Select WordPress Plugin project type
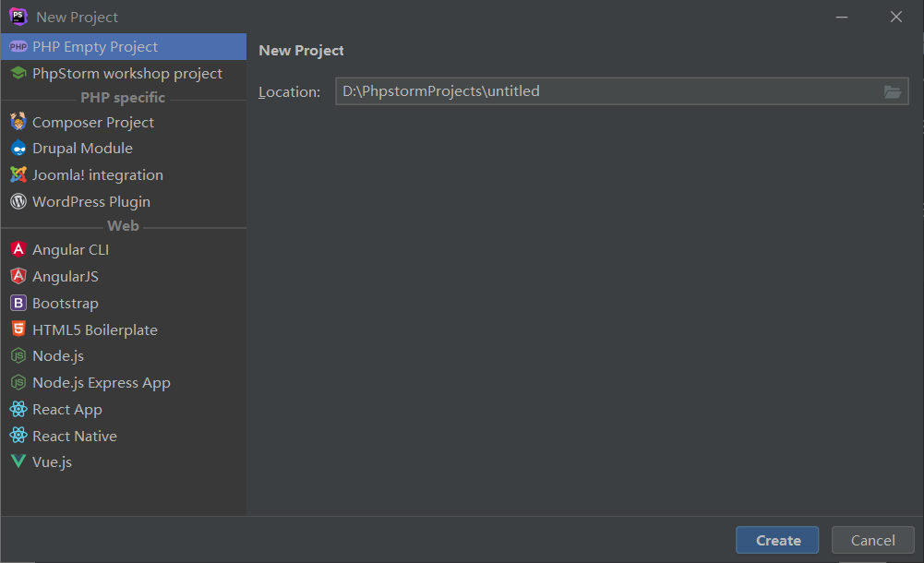The width and height of the screenshot is (924, 563). [x=124, y=201]
